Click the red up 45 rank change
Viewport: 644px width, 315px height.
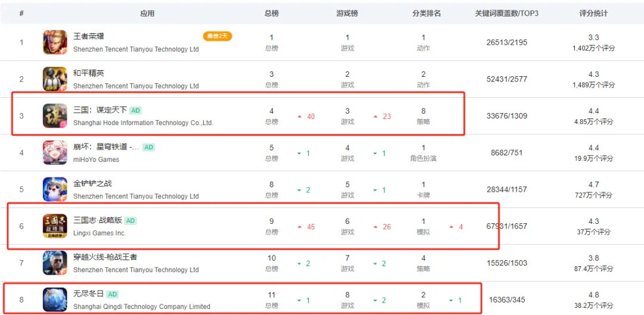[306, 227]
